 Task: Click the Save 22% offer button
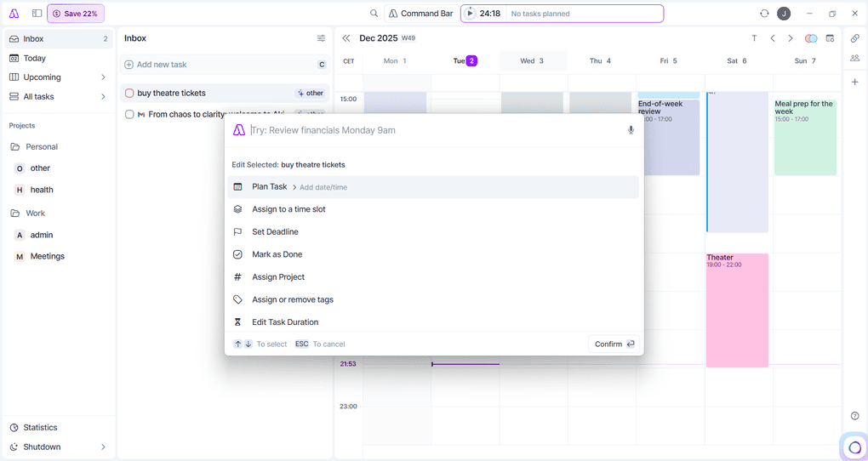(x=76, y=14)
